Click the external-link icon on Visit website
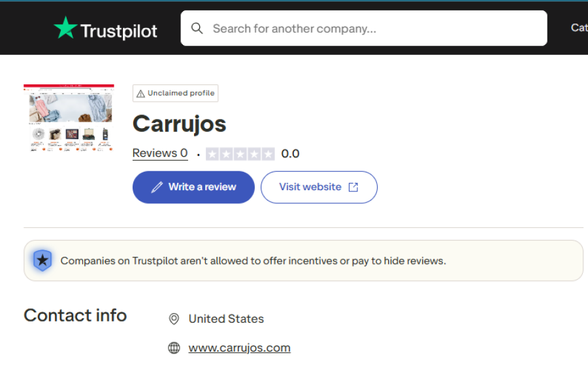 click(x=353, y=188)
